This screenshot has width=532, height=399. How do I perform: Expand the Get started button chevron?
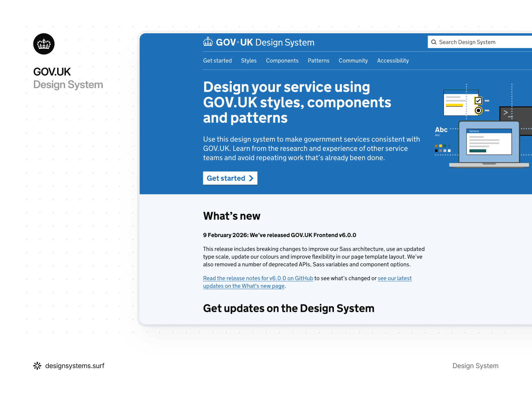click(252, 178)
